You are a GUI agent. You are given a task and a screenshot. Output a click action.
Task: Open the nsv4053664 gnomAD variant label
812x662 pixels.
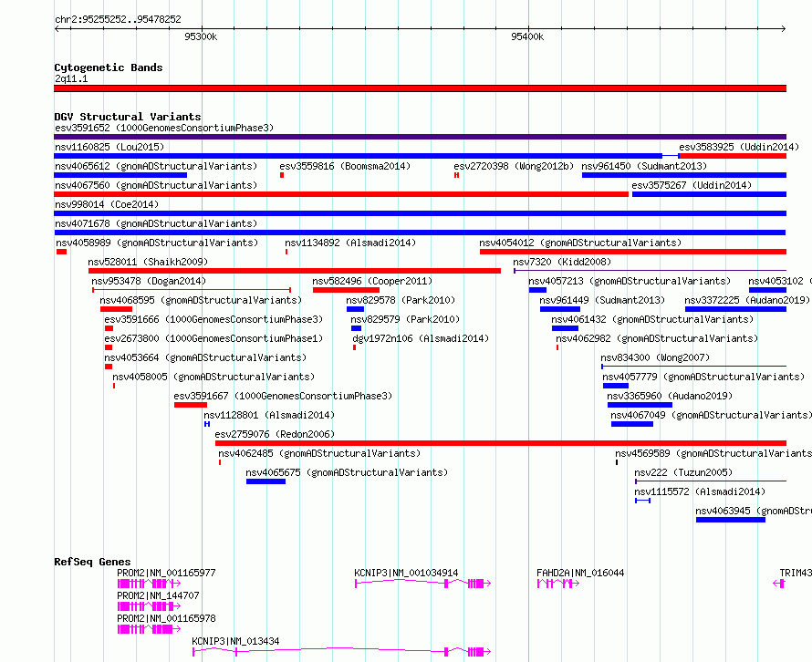point(205,357)
